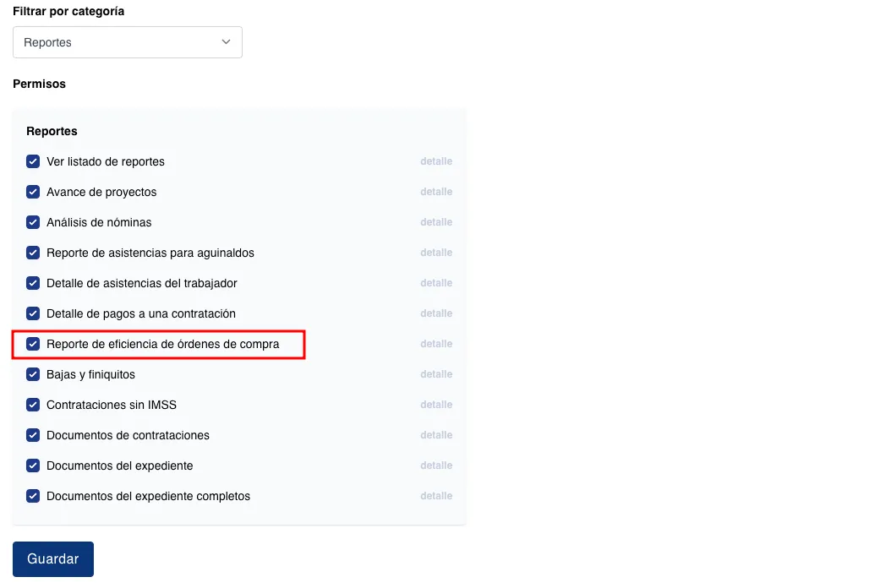This screenshot has width=869, height=588.
Task: Toggle Avance de proyectos checkbox
Action: pyautogui.click(x=33, y=192)
